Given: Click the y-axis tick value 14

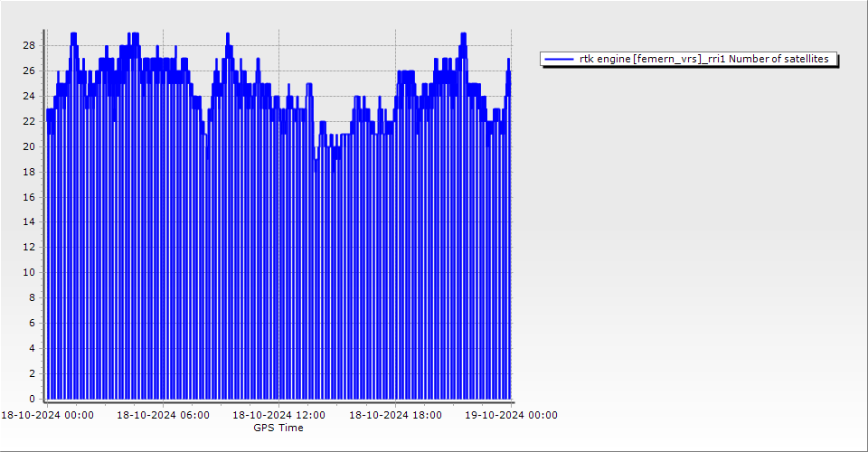Looking at the screenshot, I should coord(29,221).
